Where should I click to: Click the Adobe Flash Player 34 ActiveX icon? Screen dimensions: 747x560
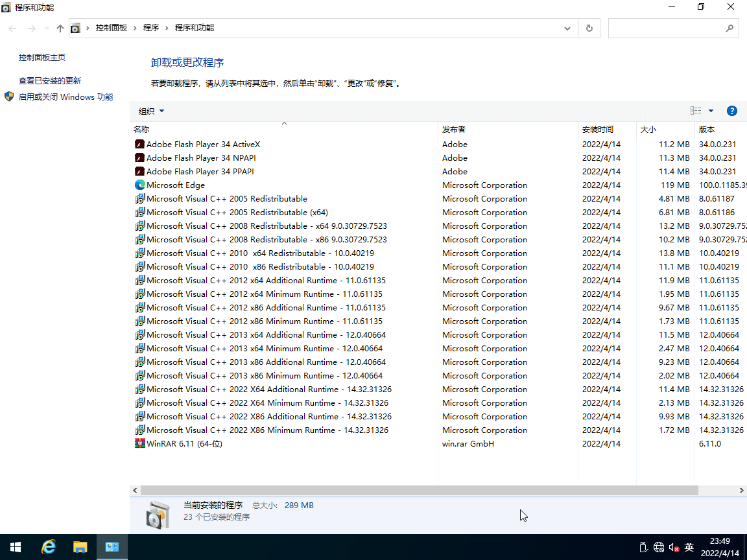(139, 145)
